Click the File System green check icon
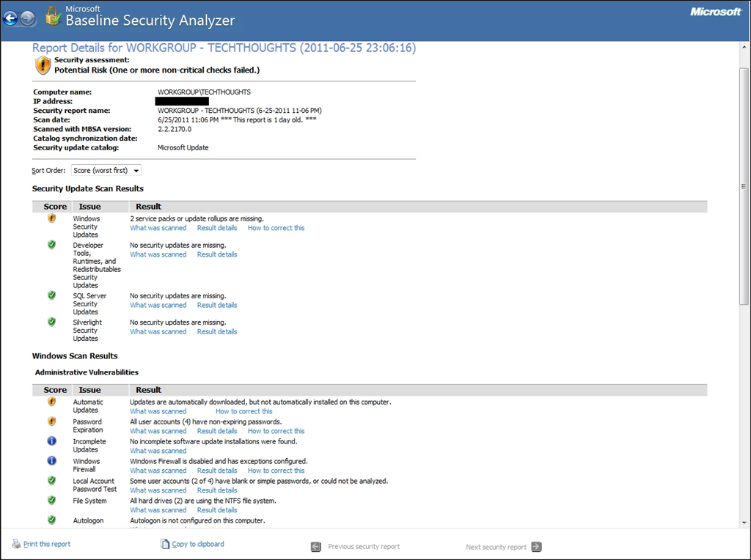Image resolution: width=751 pixels, height=560 pixels. [x=52, y=500]
